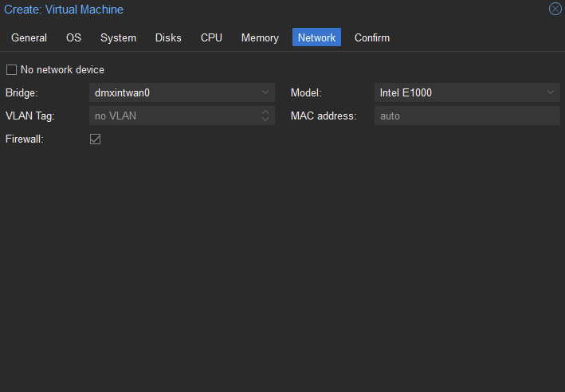565x392 pixels.
Task: Select the Network tab
Action: tap(316, 37)
